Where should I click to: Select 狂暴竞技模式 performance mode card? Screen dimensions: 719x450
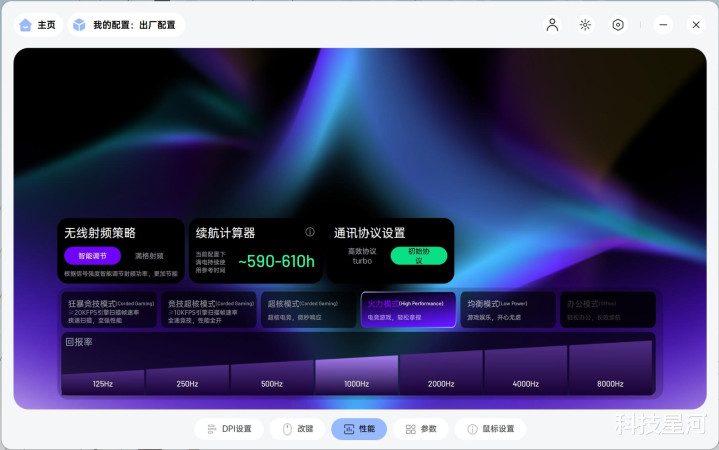coord(109,311)
